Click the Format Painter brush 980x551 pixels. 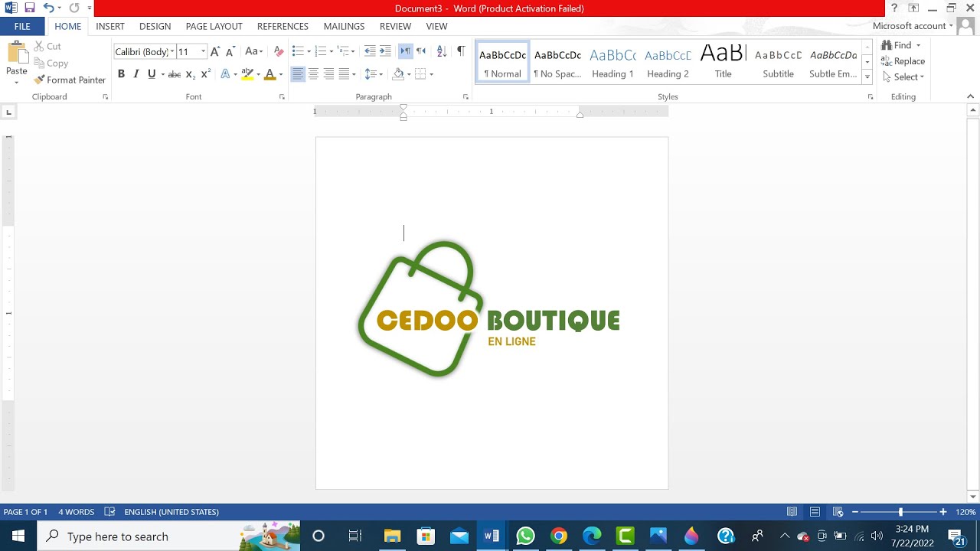coord(39,80)
